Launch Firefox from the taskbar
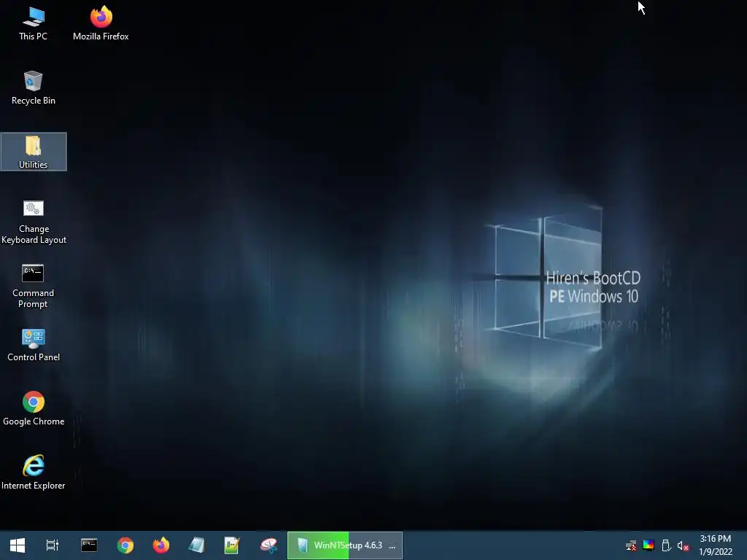Image resolution: width=747 pixels, height=560 pixels. pyautogui.click(x=161, y=545)
